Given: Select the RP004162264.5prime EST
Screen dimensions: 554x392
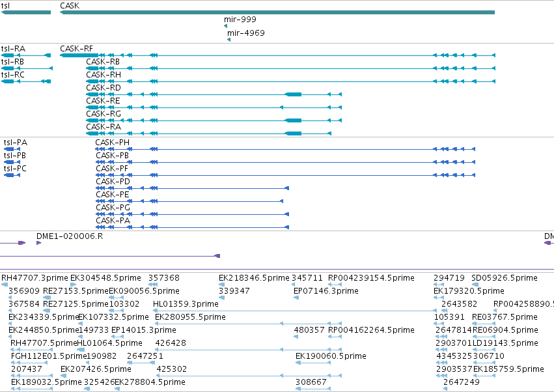Looking at the screenshot, I should point(335,337).
